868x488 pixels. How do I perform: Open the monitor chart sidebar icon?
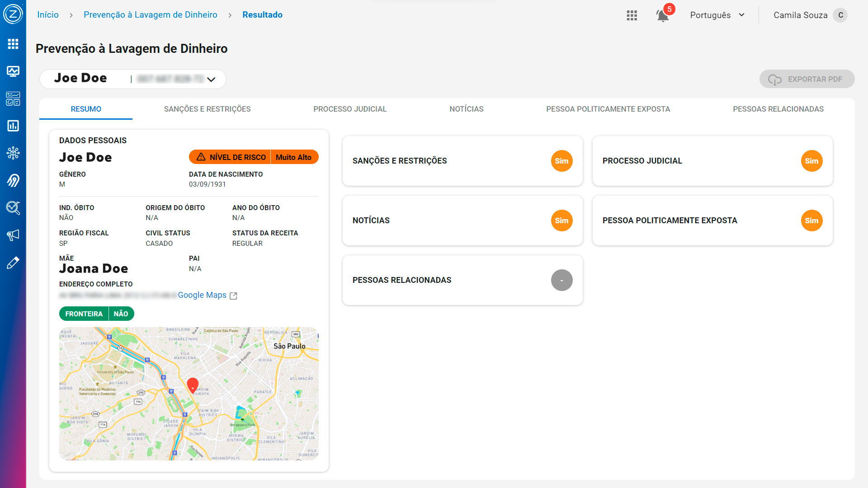pyautogui.click(x=13, y=71)
